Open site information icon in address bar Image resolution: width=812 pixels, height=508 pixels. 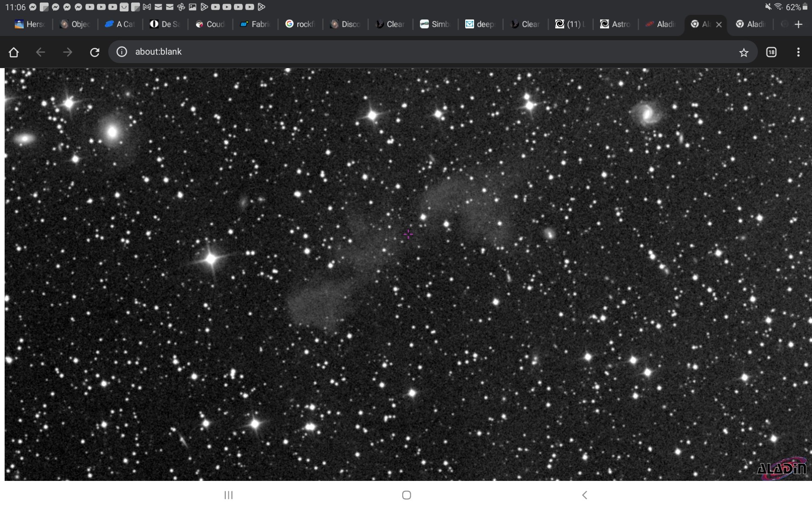pos(122,52)
